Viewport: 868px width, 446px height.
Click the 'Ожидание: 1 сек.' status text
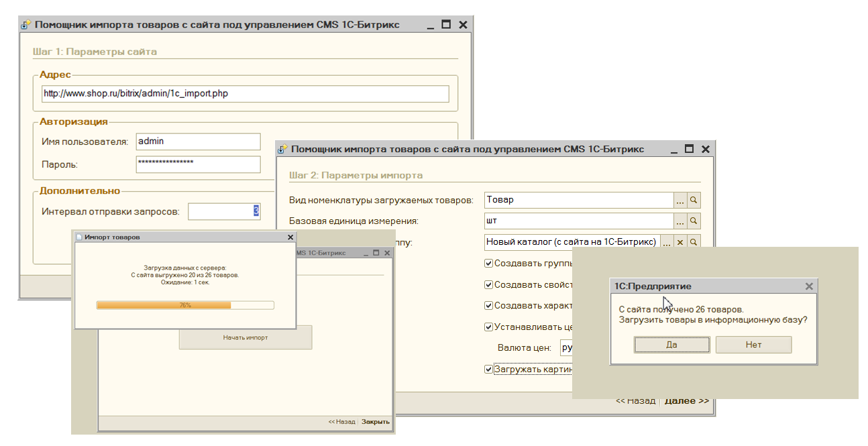pyautogui.click(x=185, y=282)
